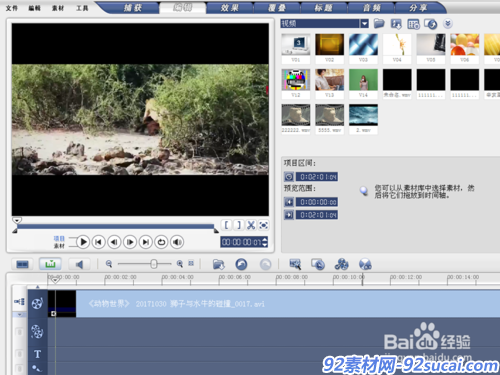The height and width of the screenshot is (375, 500).
Task: Open the Share tab
Action: click(x=418, y=8)
